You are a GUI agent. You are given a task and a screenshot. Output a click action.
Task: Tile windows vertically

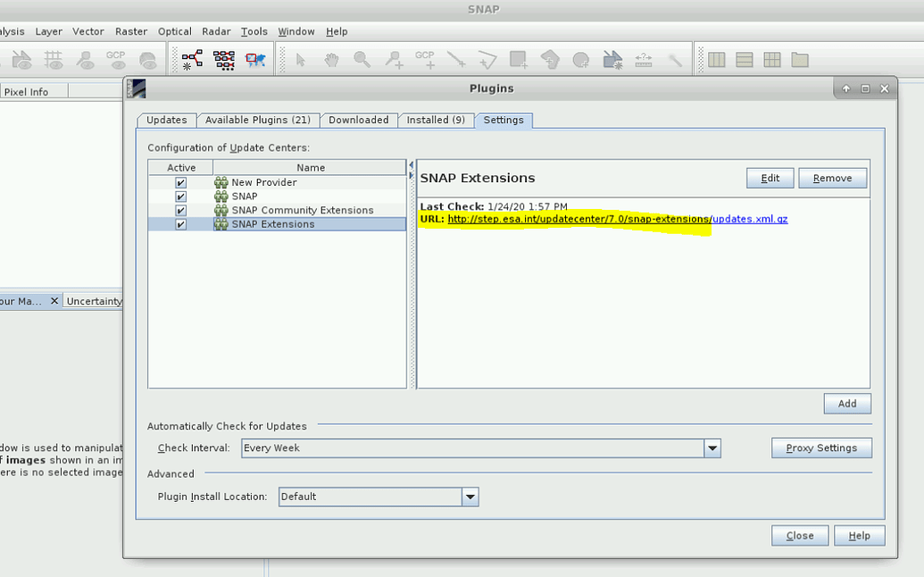point(716,59)
